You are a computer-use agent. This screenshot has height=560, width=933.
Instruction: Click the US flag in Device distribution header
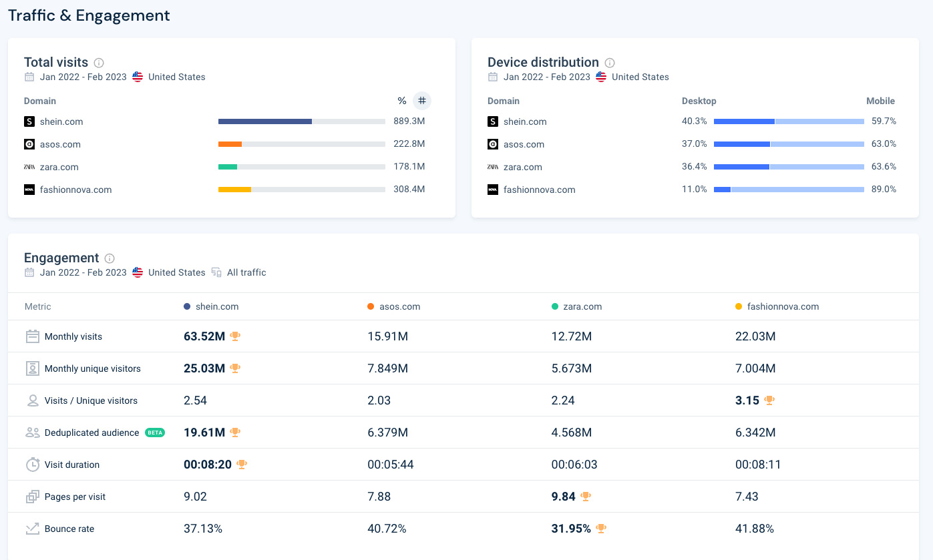pos(600,77)
